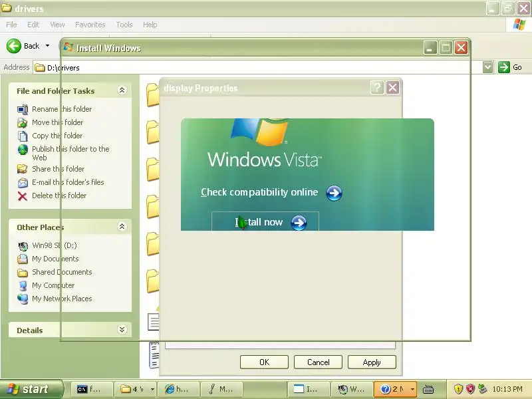Open the File menu in drivers window
532x399 pixels.
tap(11, 25)
